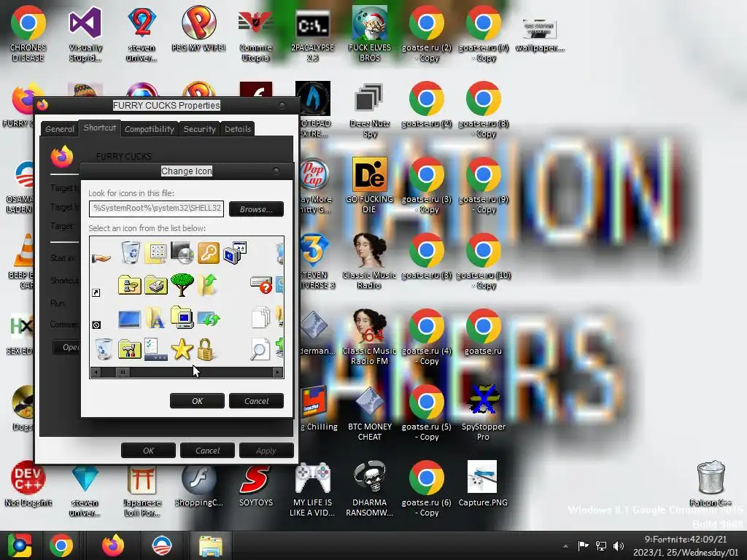Open PEG MY WIFE desktop icon
The image size is (747, 560).
[x=198, y=28]
